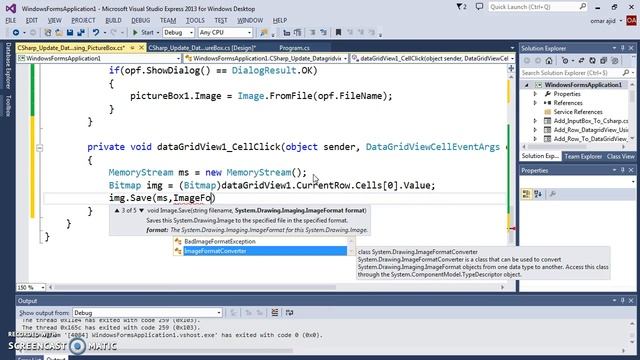This screenshot has width=640, height=360.
Task: Open the class navigation dropdown
Action: pyautogui.click(x=266, y=58)
